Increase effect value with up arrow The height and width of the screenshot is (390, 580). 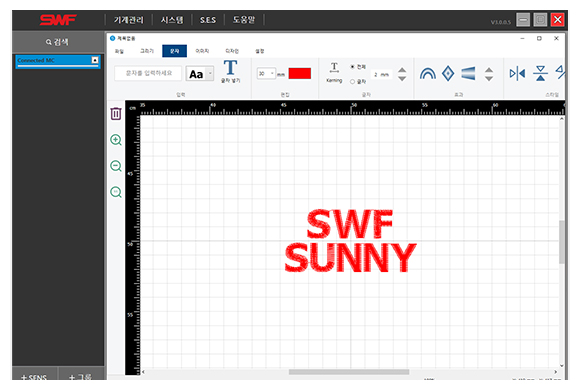(489, 70)
